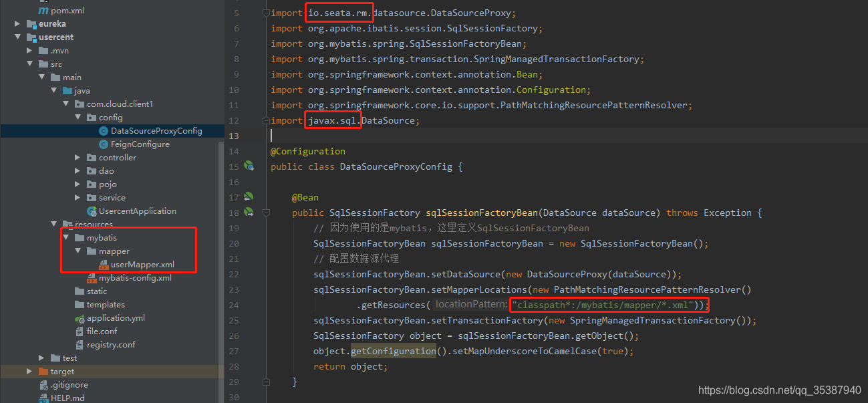Click the "classpath*:/mybatis/mapper/*.xml" string literal

[603, 305]
